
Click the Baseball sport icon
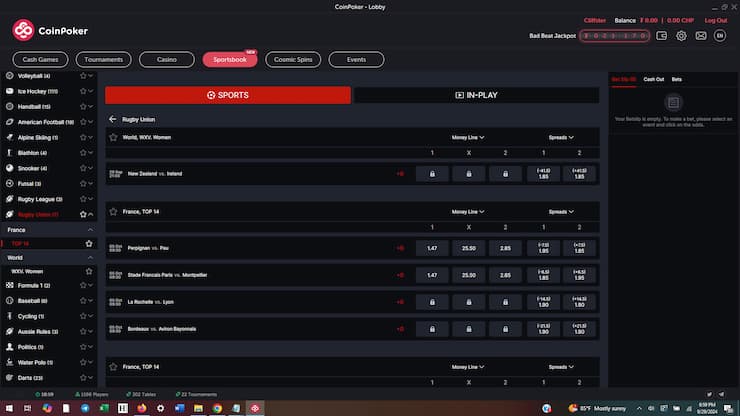point(9,300)
